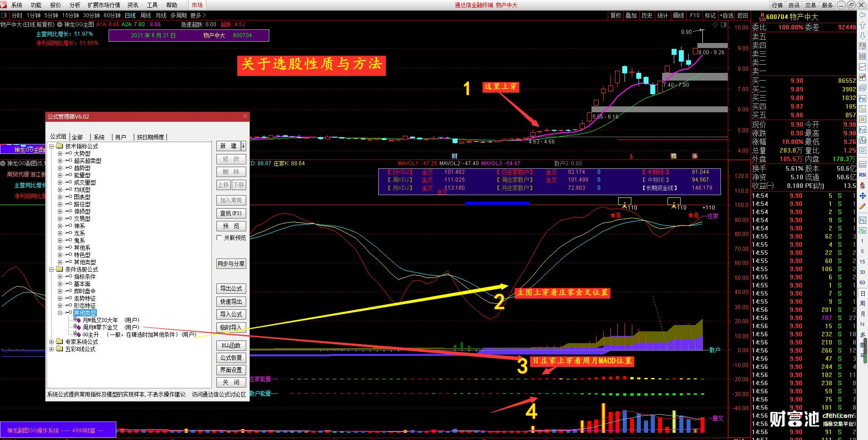Click the red dollar sign sidebar icon
This screenshot has height=440, width=868.
[862, 186]
